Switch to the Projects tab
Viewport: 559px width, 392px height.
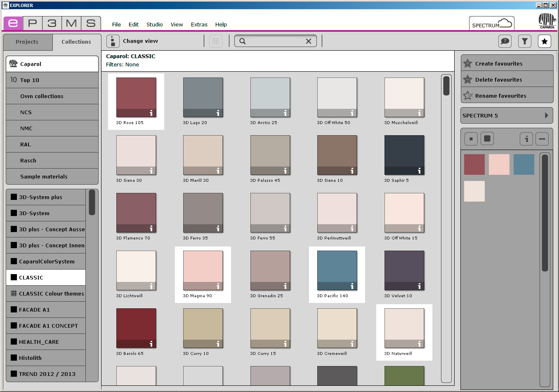pos(28,42)
